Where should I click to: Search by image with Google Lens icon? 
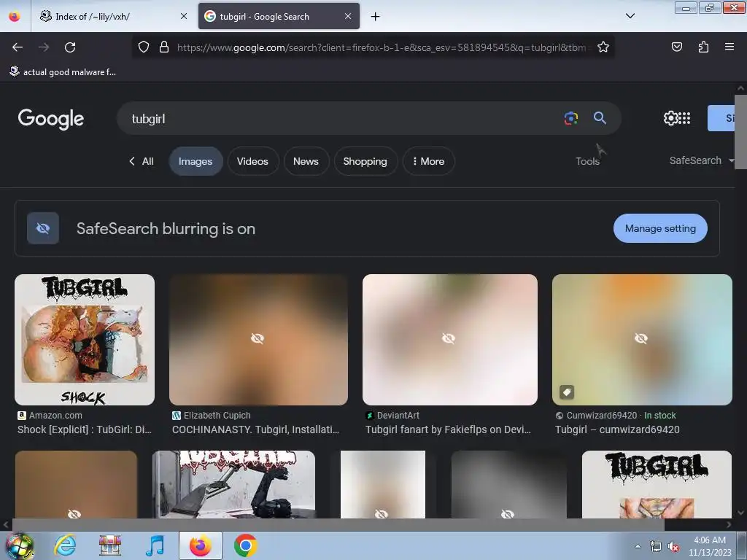pyautogui.click(x=570, y=118)
